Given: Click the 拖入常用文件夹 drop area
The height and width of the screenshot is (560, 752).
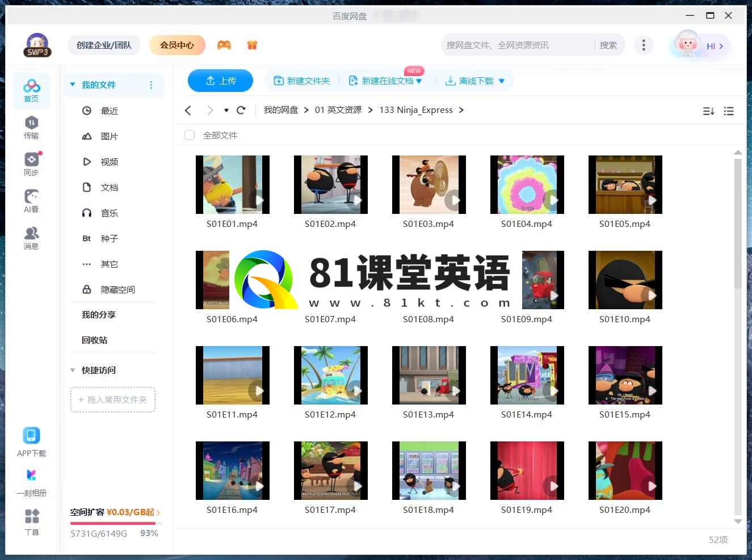Looking at the screenshot, I should [x=113, y=399].
